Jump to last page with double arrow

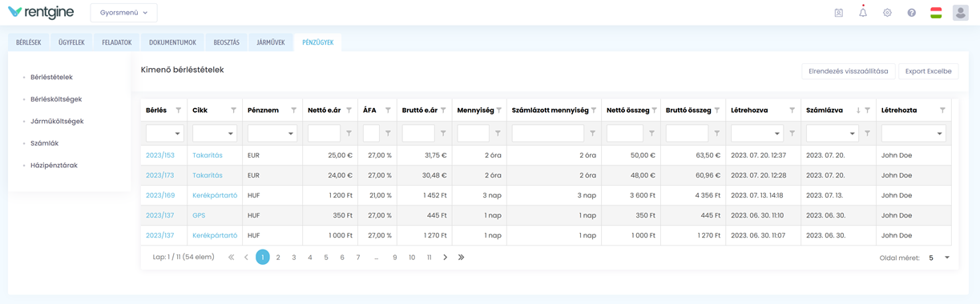click(x=462, y=258)
